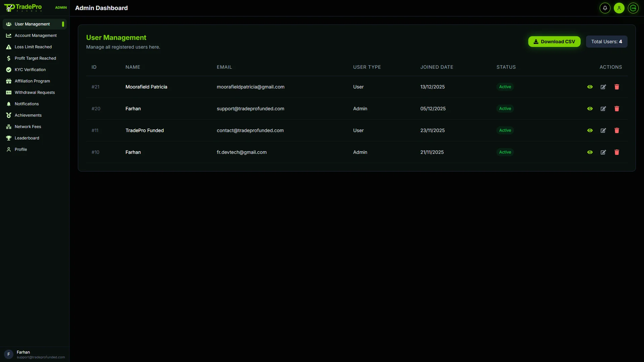Click the Active status for user #21
The width and height of the screenshot is (644, 362).
click(505, 87)
